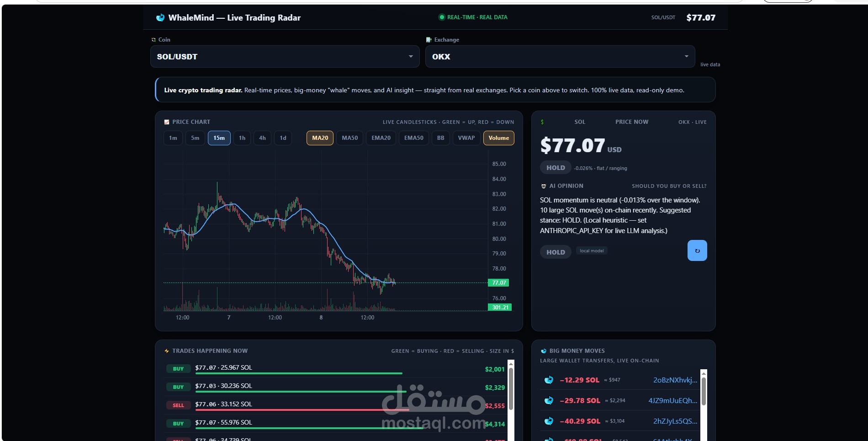
Task: Switch chart to 1d timeframe
Action: (283, 138)
